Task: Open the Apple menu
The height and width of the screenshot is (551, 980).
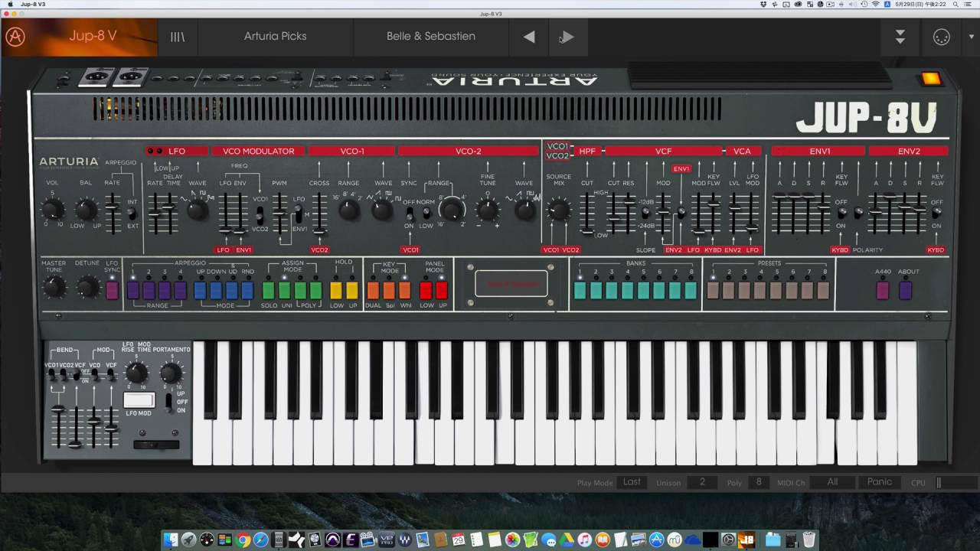Action: click(x=10, y=4)
